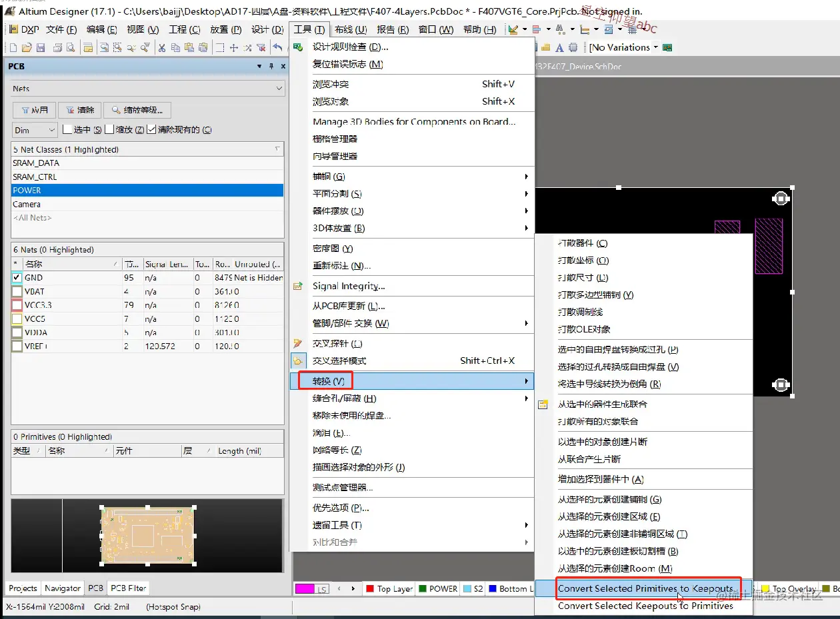Click the array placement yellow grid icon
This screenshot has height=619, width=840.
pyautogui.click(x=546, y=47)
